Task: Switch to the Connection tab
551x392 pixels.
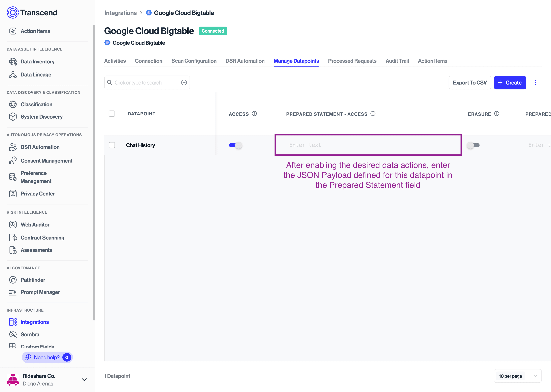Action: tap(149, 61)
